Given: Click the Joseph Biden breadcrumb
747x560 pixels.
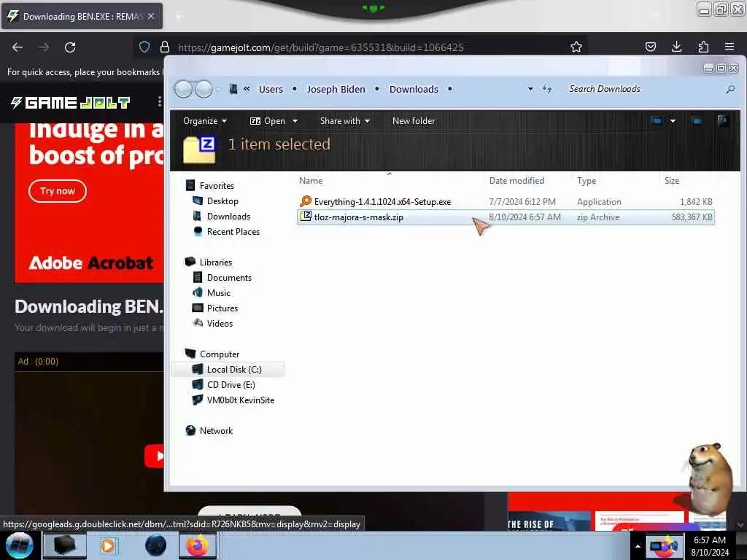Looking at the screenshot, I should 336,89.
